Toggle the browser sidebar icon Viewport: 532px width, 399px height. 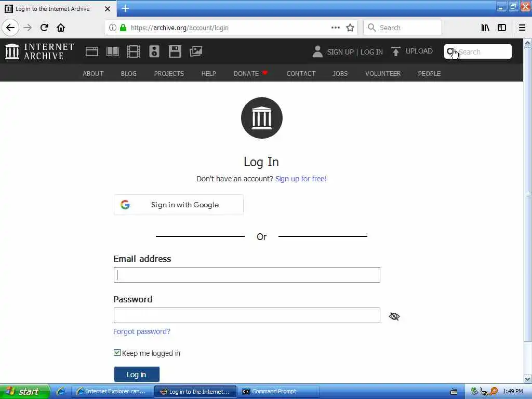[502, 28]
